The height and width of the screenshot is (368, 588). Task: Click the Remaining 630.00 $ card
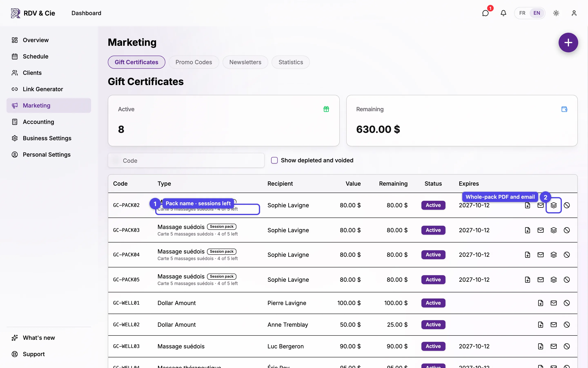462,121
